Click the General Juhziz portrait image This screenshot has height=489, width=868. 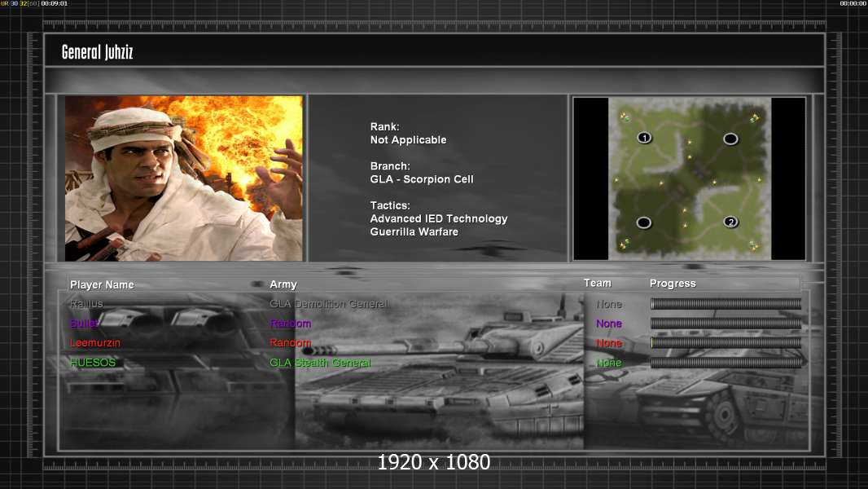184,178
